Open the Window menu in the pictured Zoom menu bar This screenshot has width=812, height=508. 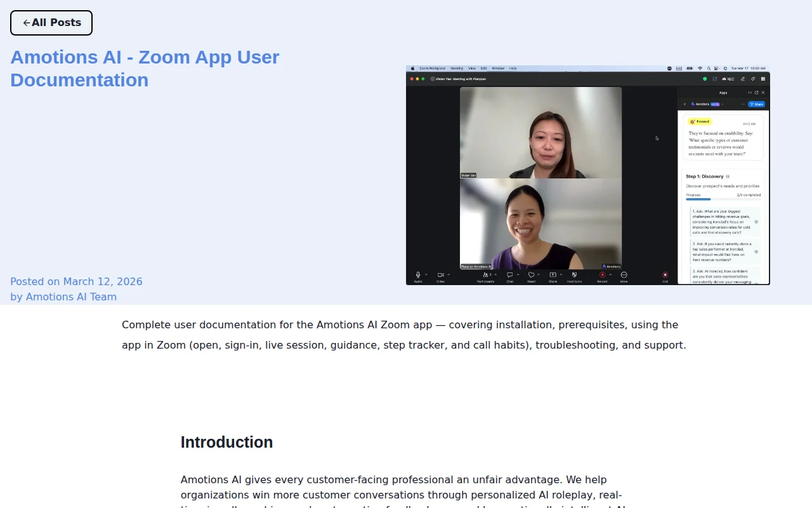point(498,68)
